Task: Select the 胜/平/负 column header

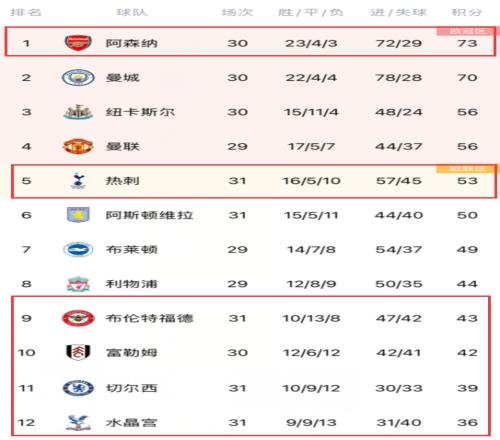Action: click(310, 13)
